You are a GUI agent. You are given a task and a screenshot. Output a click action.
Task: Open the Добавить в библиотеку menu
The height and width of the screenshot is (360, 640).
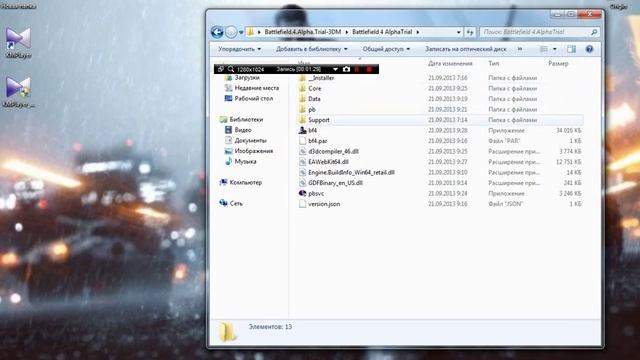(311, 49)
